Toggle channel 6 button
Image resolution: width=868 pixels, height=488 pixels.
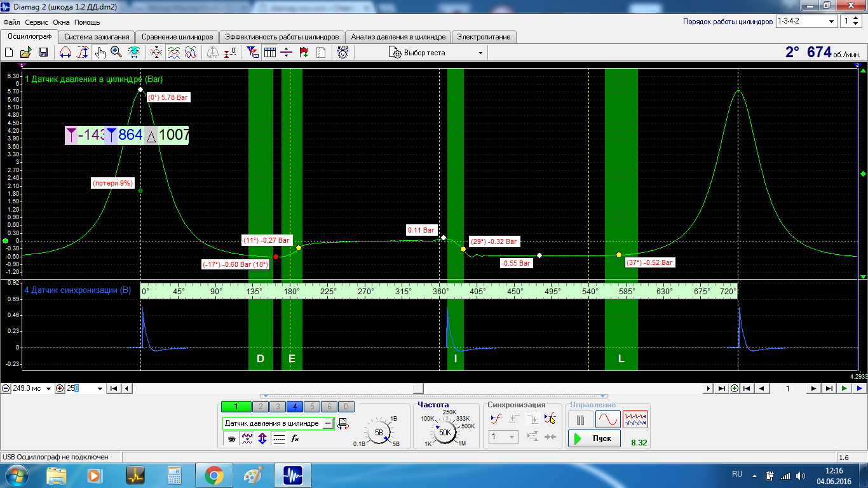coord(329,407)
